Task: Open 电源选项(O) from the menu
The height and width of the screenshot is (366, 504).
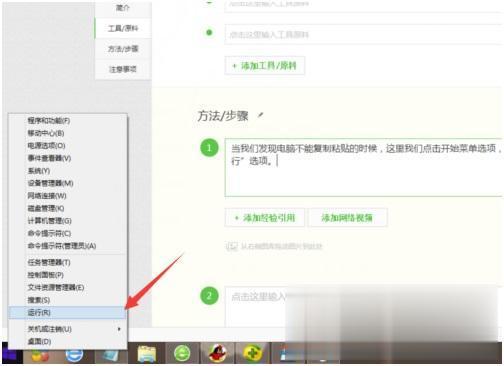Action: (x=68, y=146)
